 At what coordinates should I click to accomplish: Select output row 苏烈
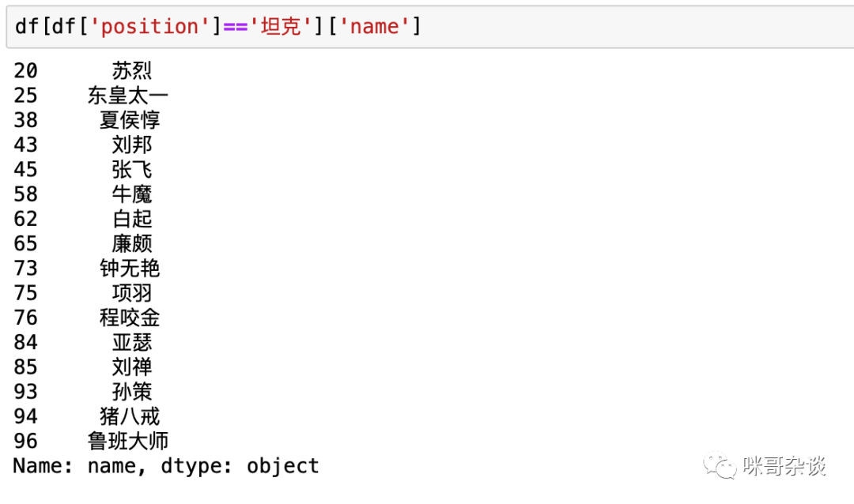pos(83,70)
